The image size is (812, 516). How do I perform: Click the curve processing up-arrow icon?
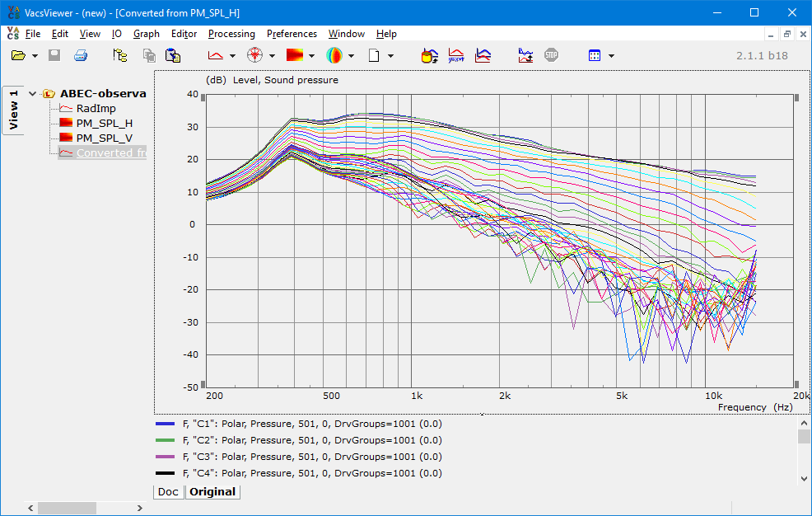pyautogui.click(x=525, y=55)
